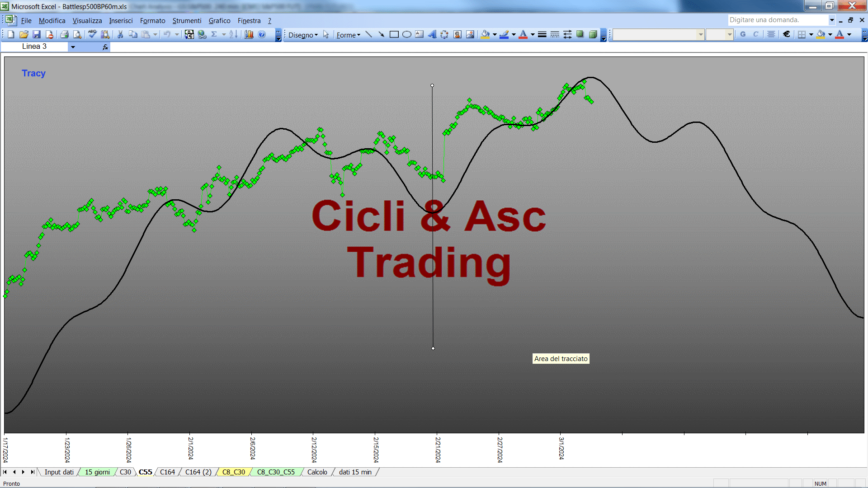Open the Strumenti menu

187,21
